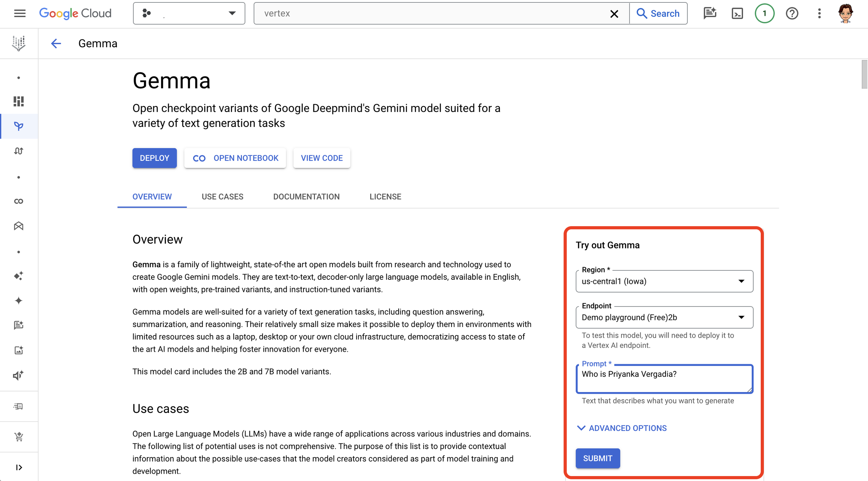Open the Marketplace cart icon
Viewport: 868px width, 481px height.
(x=19, y=437)
